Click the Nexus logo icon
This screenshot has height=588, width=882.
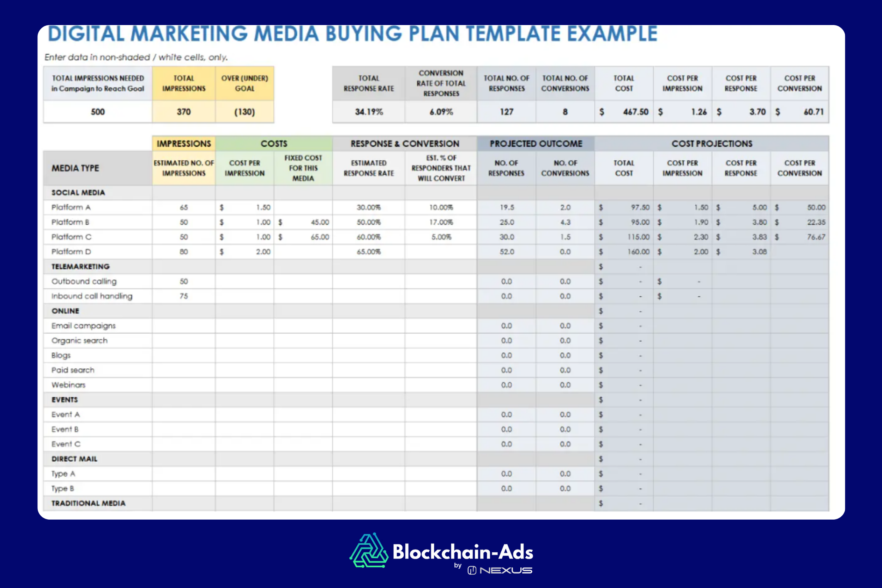[x=472, y=570]
